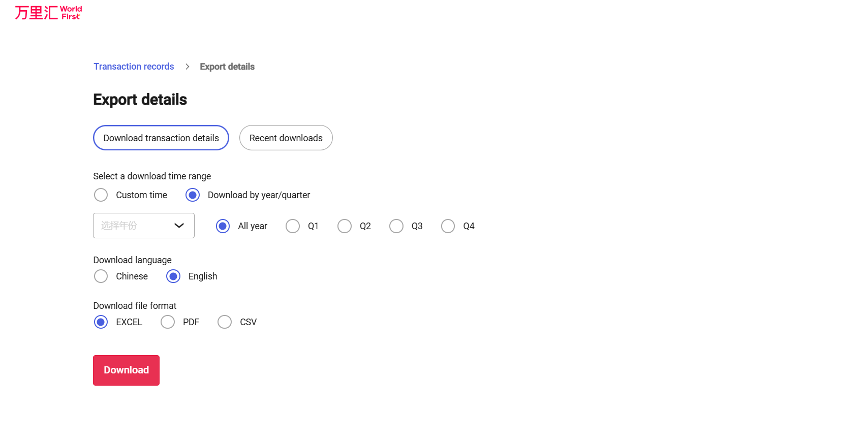Select EXCEL file format
This screenshot has width=868, height=441.
[x=101, y=322]
